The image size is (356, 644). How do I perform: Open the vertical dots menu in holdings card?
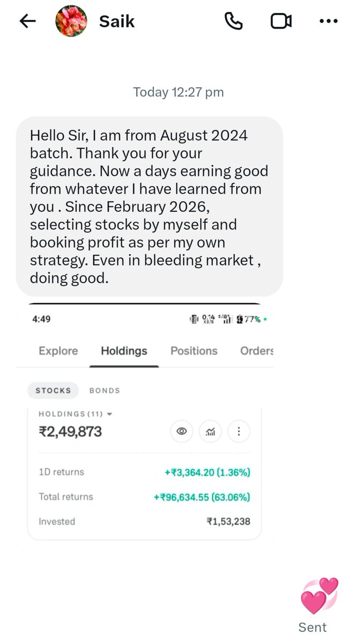(x=239, y=431)
